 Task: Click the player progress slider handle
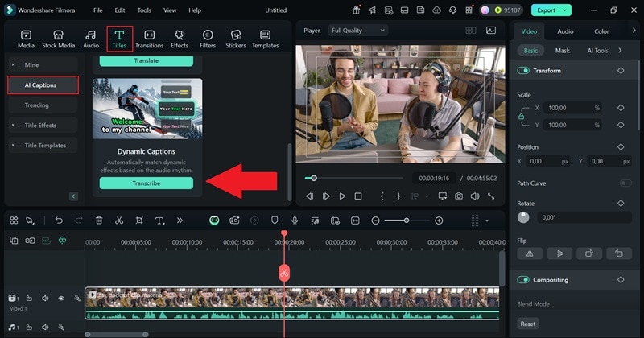point(314,178)
